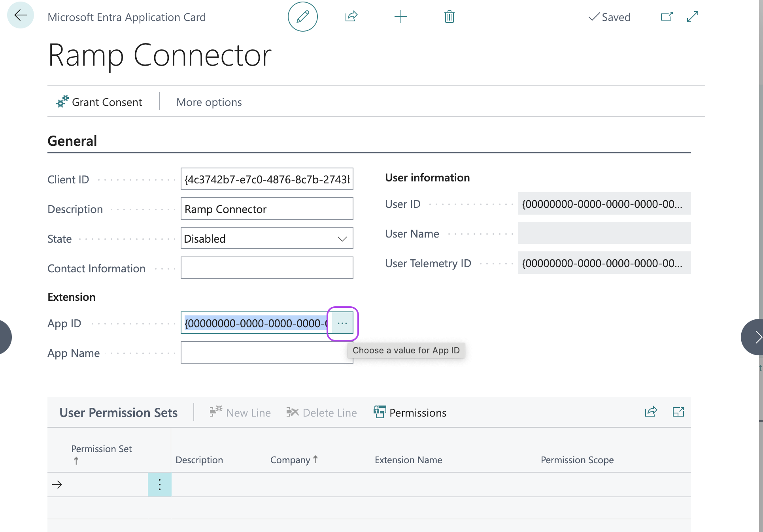Click the App Name field
Viewport: 763px width, 532px height.
pyautogui.click(x=267, y=353)
